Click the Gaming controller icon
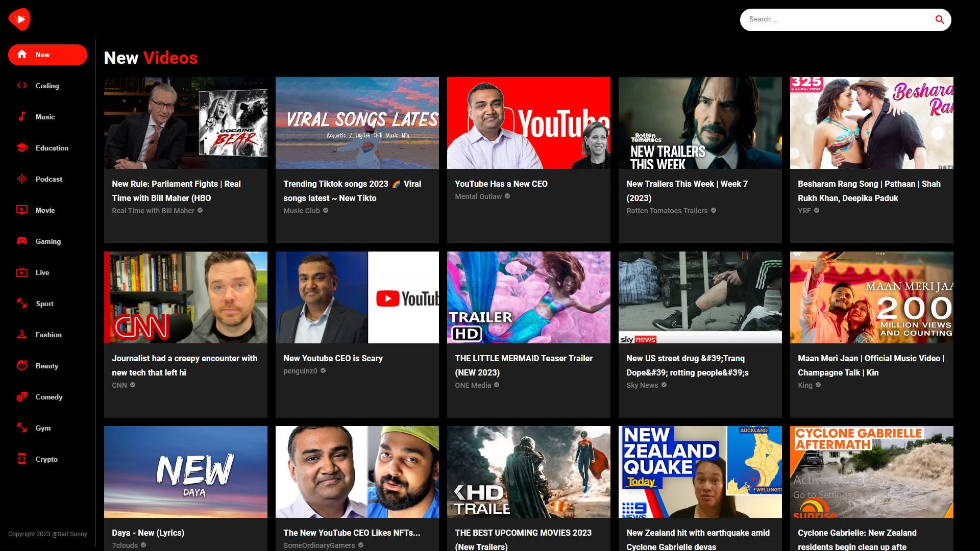 pyautogui.click(x=22, y=241)
